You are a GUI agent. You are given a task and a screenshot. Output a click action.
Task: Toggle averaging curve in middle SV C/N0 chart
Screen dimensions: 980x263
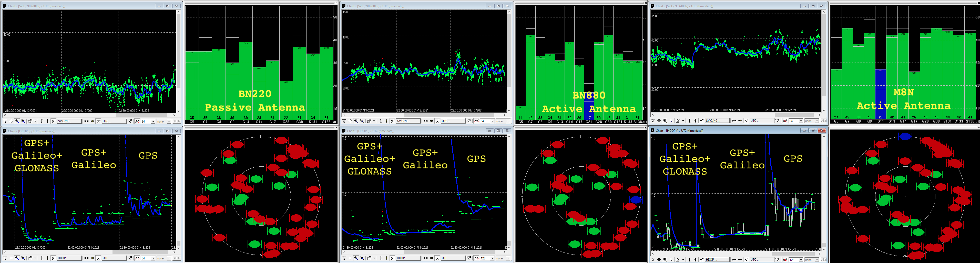pyautogui.click(x=477, y=121)
